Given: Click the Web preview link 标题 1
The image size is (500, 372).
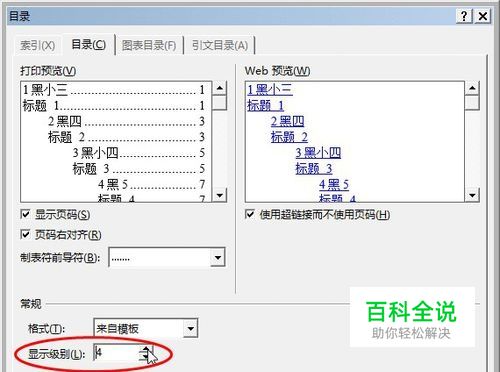Looking at the screenshot, I should click(265, 106).
